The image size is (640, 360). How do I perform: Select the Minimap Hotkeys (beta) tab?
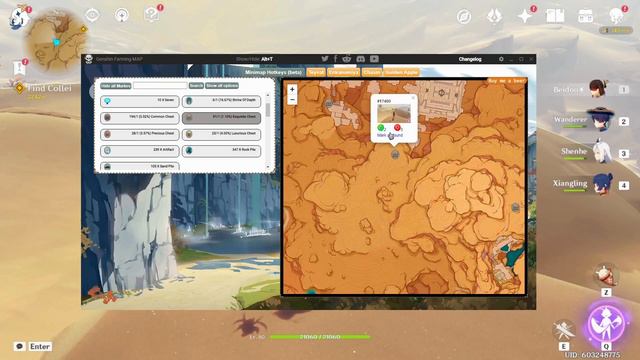coord(273,72)
